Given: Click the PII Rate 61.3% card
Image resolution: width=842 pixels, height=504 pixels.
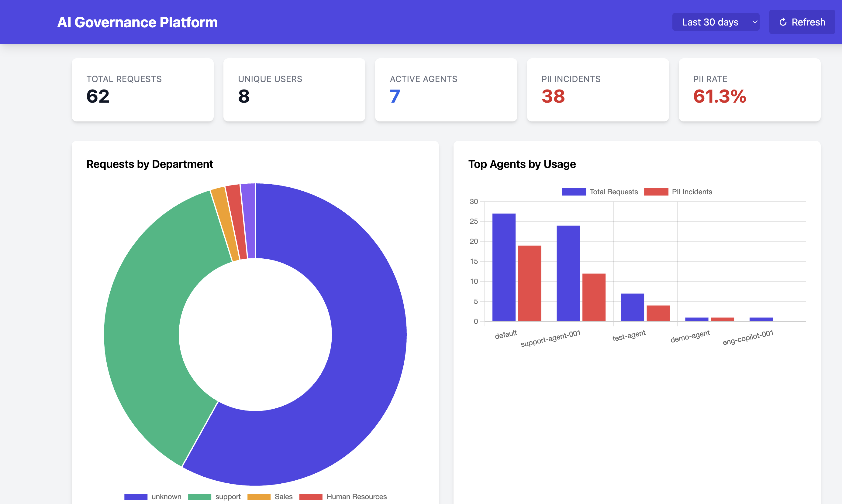Looking at the screenshot, I should 749,90.
